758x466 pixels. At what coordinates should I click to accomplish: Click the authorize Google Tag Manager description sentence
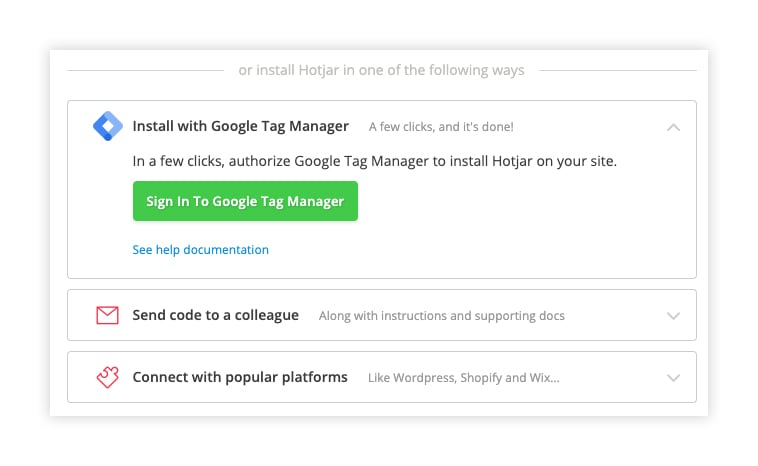tap(374, 161)
